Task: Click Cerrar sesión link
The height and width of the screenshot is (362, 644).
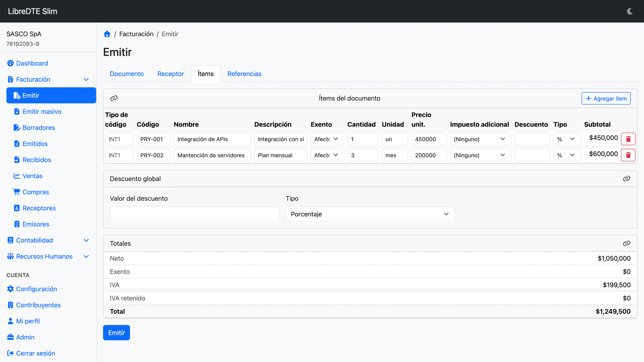Action: [x=31, y=353]
